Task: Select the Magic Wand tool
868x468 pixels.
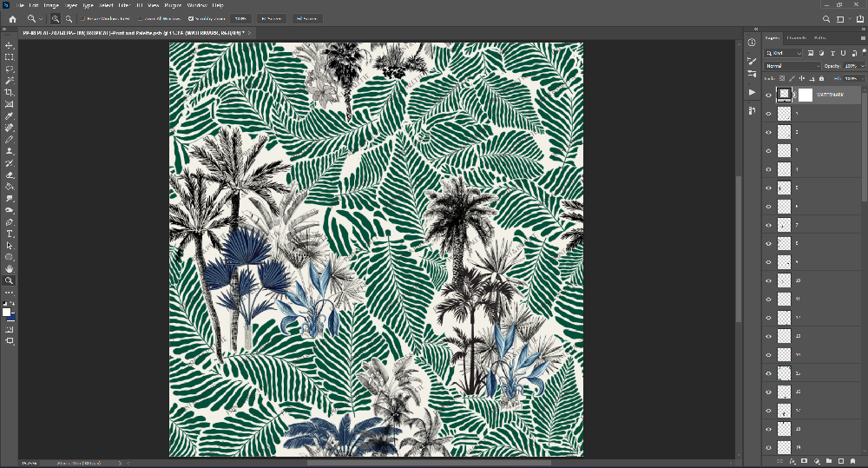Action: [10, 81]
